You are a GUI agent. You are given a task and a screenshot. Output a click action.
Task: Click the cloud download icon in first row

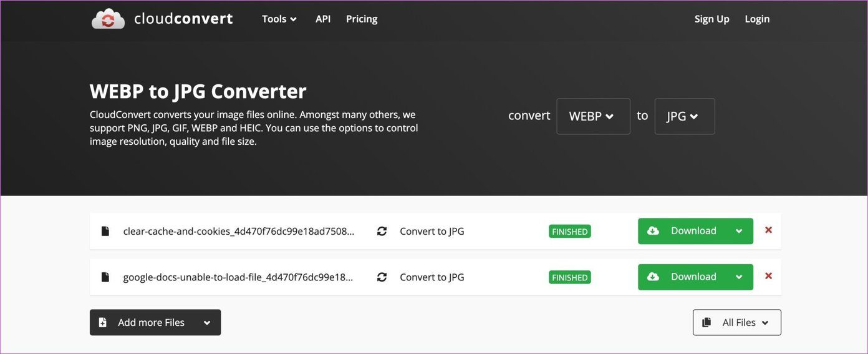653,230
